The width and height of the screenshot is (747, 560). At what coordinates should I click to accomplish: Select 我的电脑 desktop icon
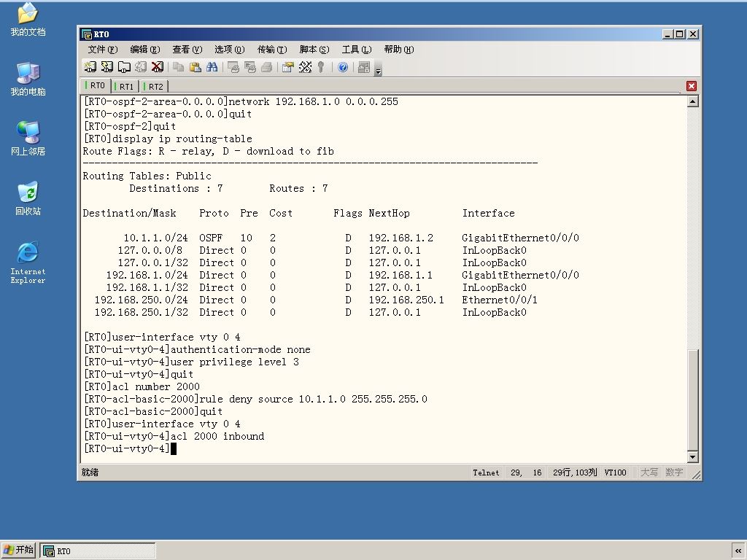(x=28, y=79)
